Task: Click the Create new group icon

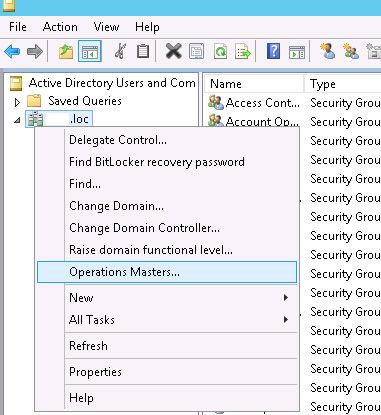Action: pyautogui.click(x=351, y=52)
